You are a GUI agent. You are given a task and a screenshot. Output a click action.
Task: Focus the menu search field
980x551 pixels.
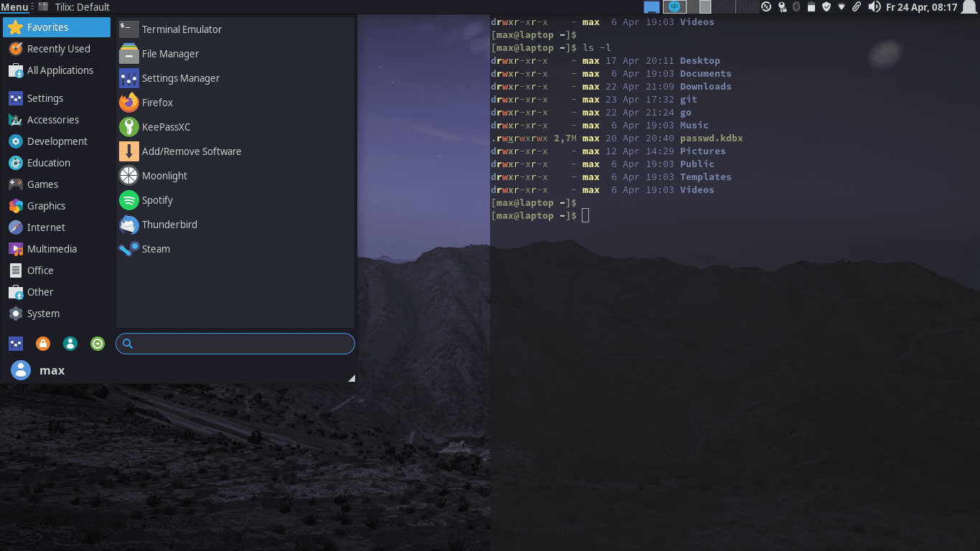click(x=235, y=344)
